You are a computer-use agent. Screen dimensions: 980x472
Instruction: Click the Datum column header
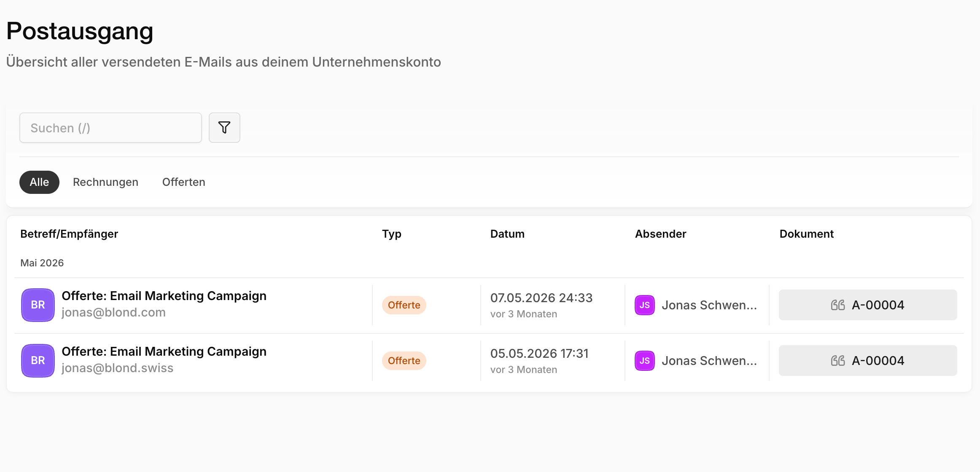pos(507,234)
